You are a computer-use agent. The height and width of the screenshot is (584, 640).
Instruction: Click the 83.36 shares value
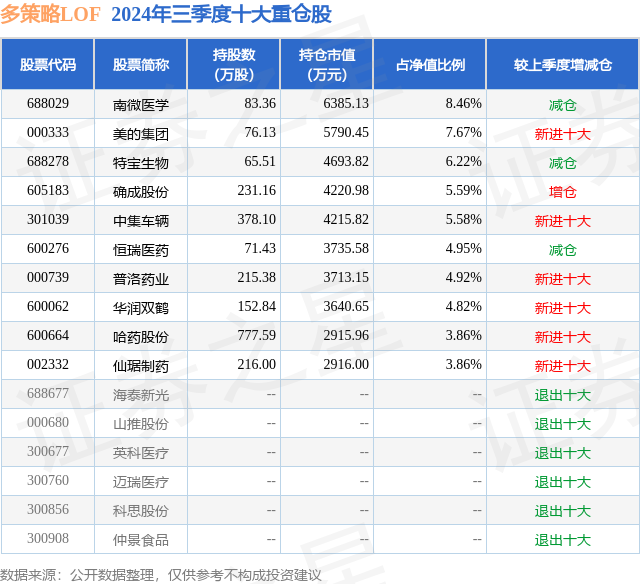click(x=260, y=104)
